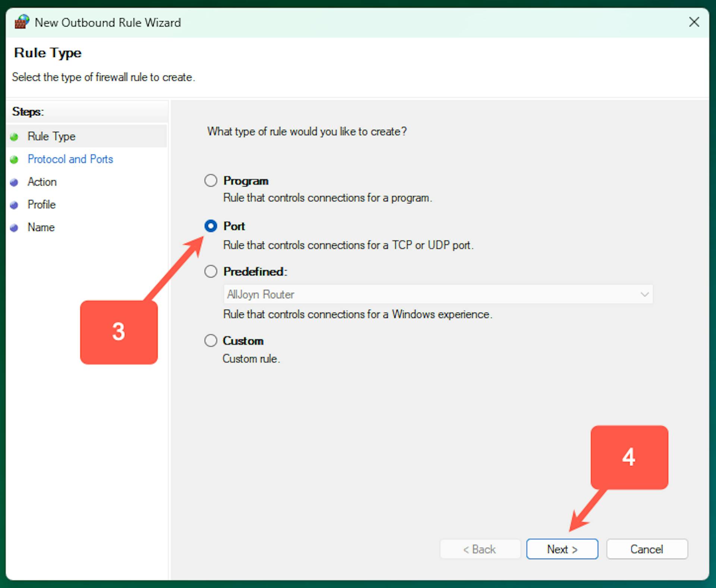Choose the Predefined radio option
This screenshot has width=716, height=588.
point(211,271)
